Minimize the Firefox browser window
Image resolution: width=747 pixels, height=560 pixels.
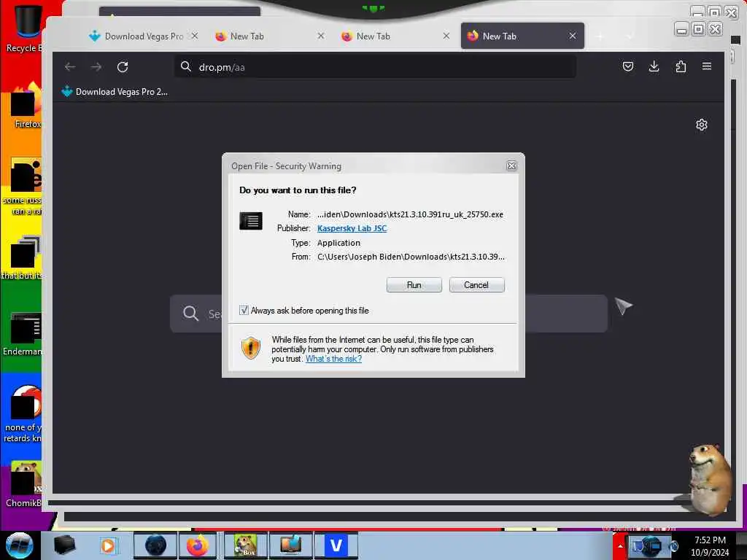pos(681,29)
